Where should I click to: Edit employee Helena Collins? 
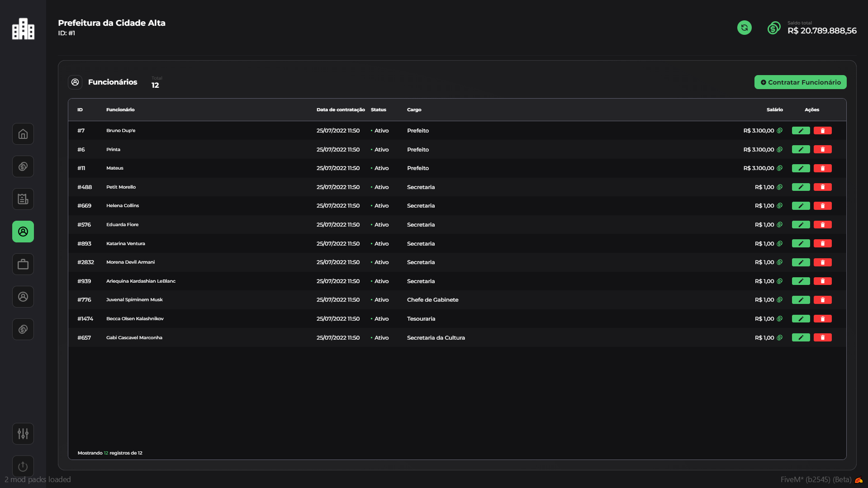point(801,206)
